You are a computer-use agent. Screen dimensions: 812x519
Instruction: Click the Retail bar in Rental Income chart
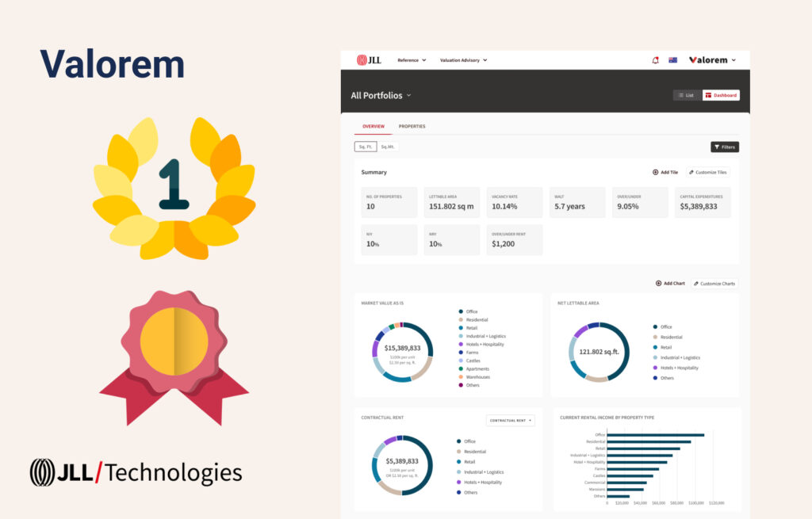coord(644,448)
